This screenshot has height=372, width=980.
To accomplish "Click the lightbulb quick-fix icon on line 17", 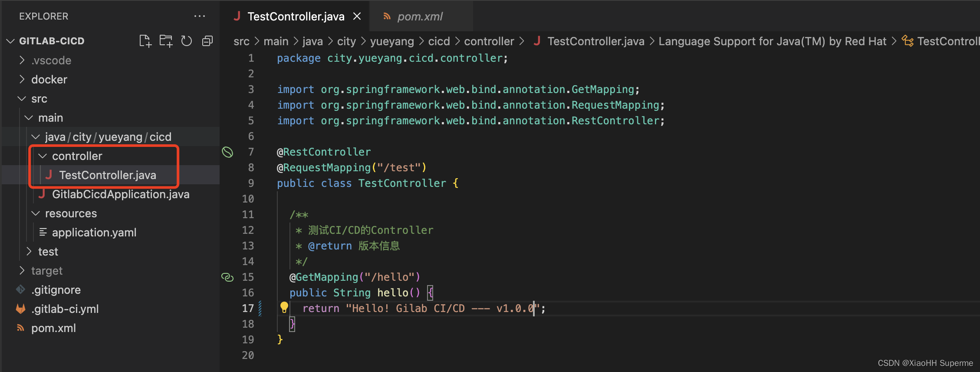I will (284, 308).
